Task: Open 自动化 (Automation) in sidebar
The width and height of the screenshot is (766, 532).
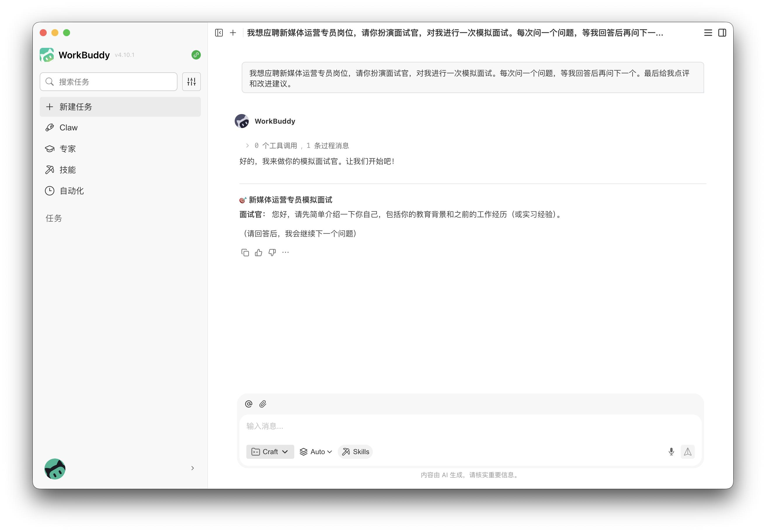Action: pos(72,191)
